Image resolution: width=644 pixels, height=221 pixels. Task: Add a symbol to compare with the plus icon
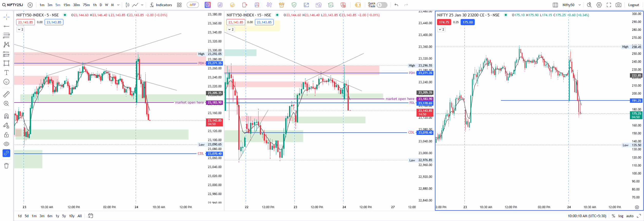[30, 5]
